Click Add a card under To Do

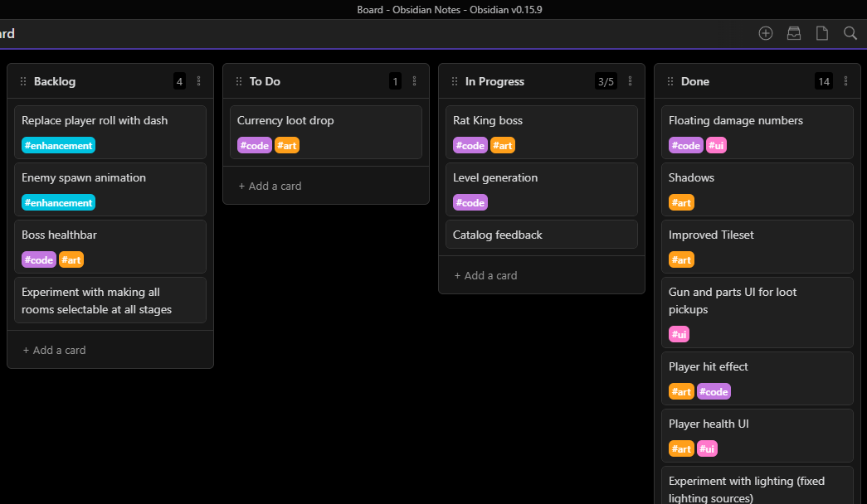(270, 186)
